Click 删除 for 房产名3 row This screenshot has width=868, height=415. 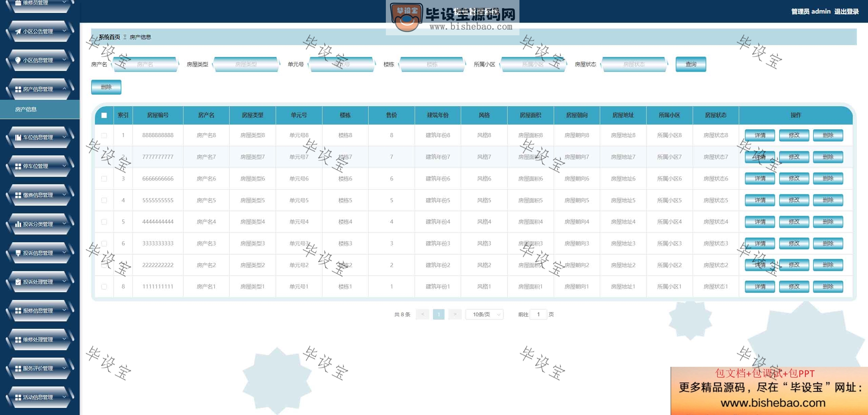(x=828, y=244)
